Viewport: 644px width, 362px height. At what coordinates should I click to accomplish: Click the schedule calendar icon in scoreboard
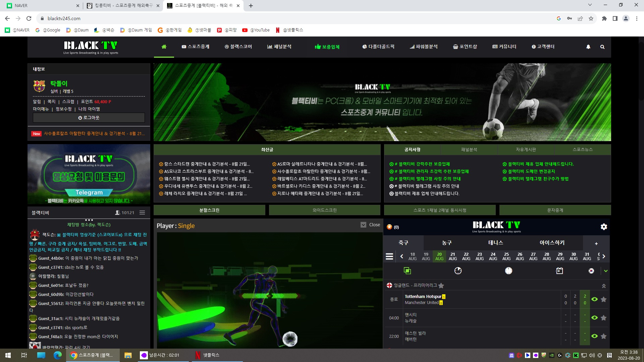tap(559, 270)
